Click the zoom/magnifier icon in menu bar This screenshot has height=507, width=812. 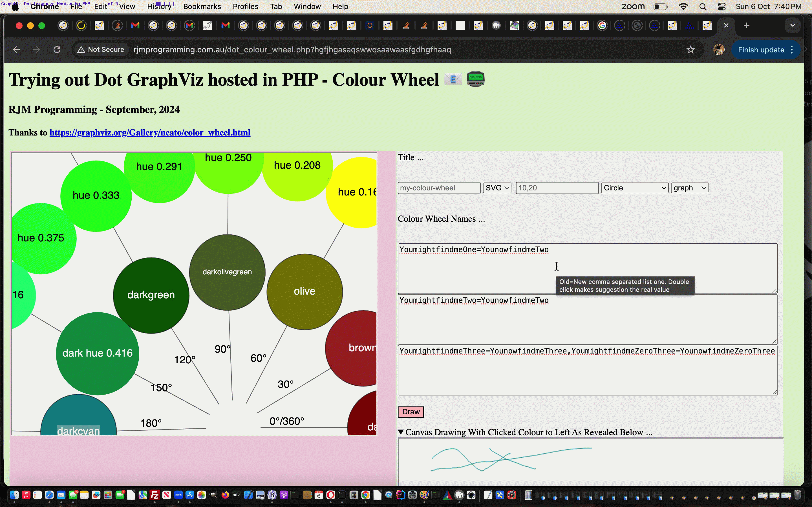pos(702,7)
